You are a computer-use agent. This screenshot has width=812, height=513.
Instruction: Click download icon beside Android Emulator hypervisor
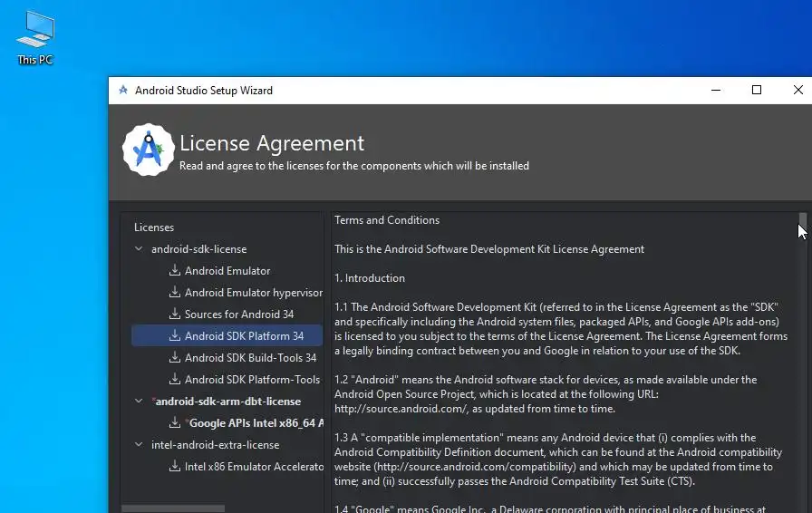(175, 292)
